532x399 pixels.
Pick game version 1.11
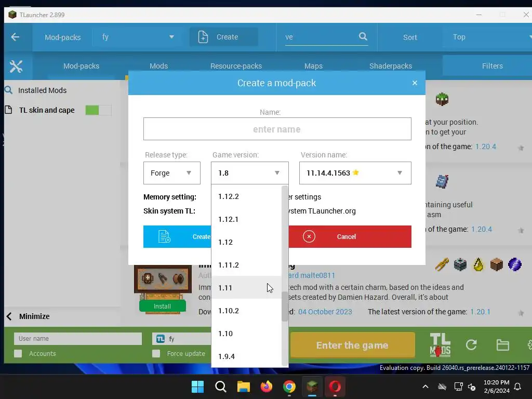click(x=246, y=288)
